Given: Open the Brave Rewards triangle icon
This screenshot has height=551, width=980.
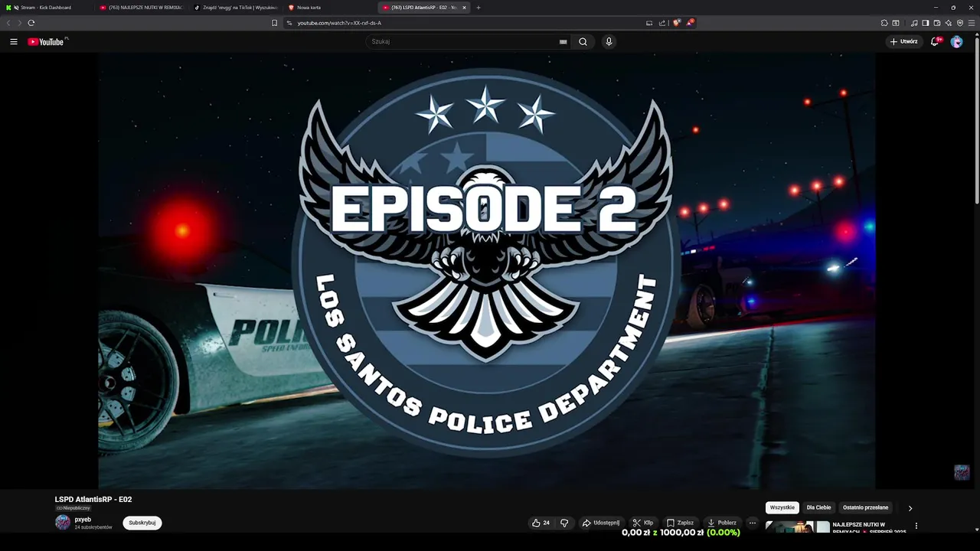Looking at the screenshot, I should click(x=690, y=22).
